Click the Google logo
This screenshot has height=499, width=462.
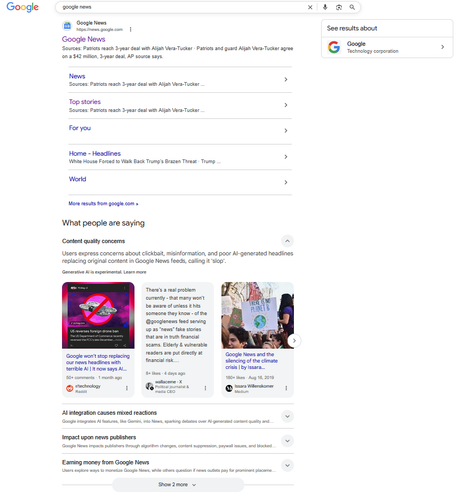[x=22, y=7]
